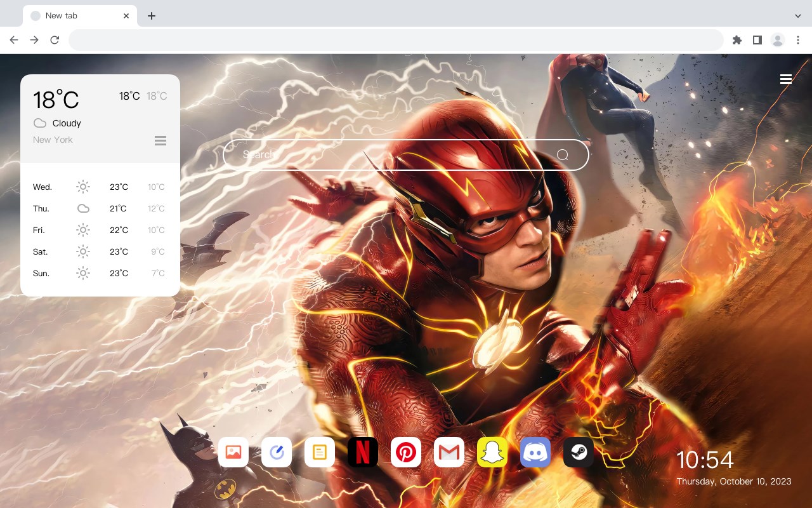The height and width of the screenshot is (508, 812).
Task: Open the Snapchat shortcut
Action: click(x=492, y=452)
